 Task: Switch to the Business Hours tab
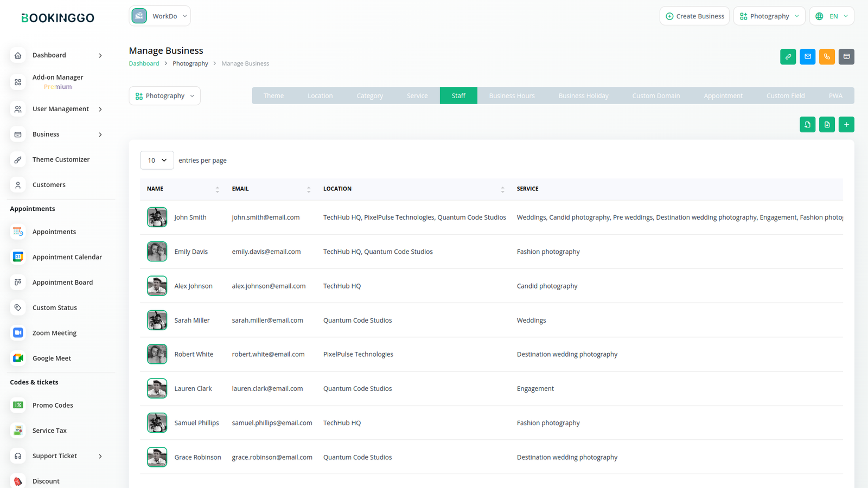[512, 96]
